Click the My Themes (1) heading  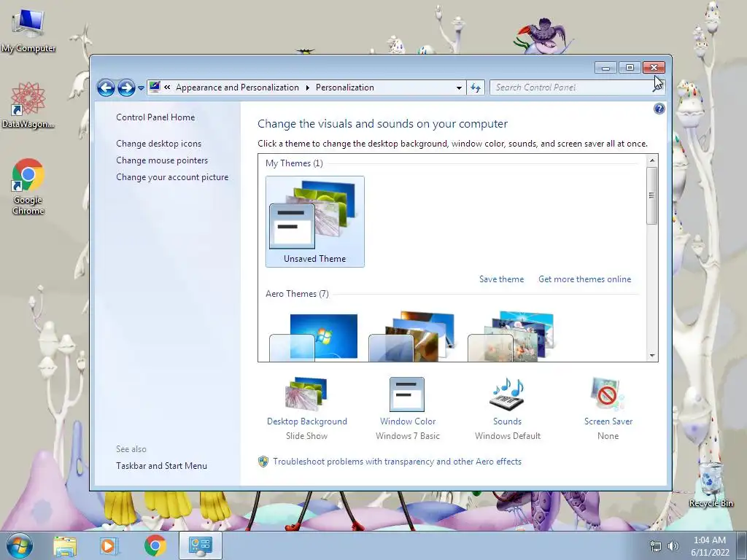click(x=294, y=163)
